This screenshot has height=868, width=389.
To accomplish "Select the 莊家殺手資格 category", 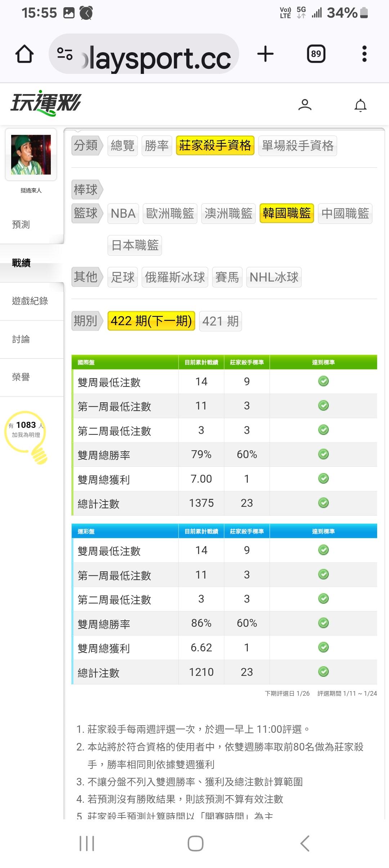I will 215,146.
